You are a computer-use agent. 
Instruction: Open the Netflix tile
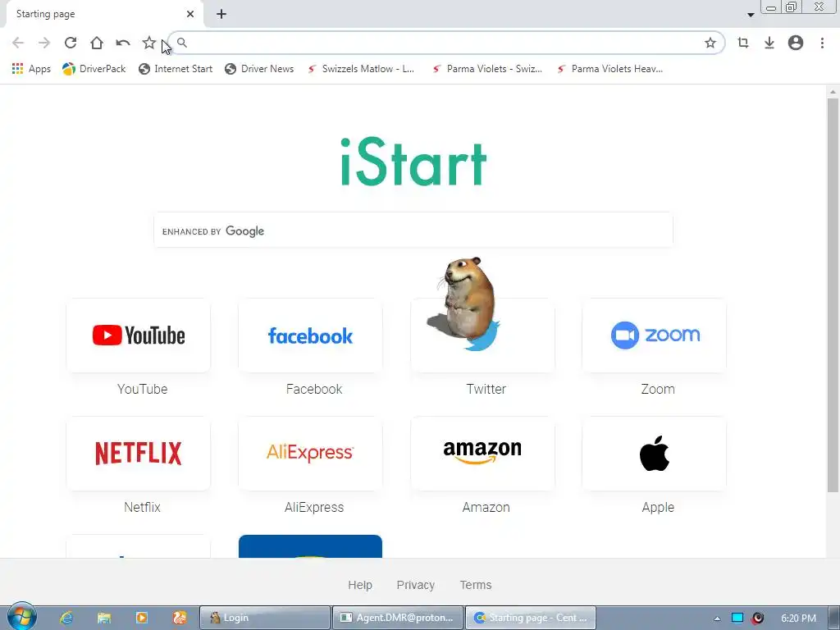pos(138,453)
